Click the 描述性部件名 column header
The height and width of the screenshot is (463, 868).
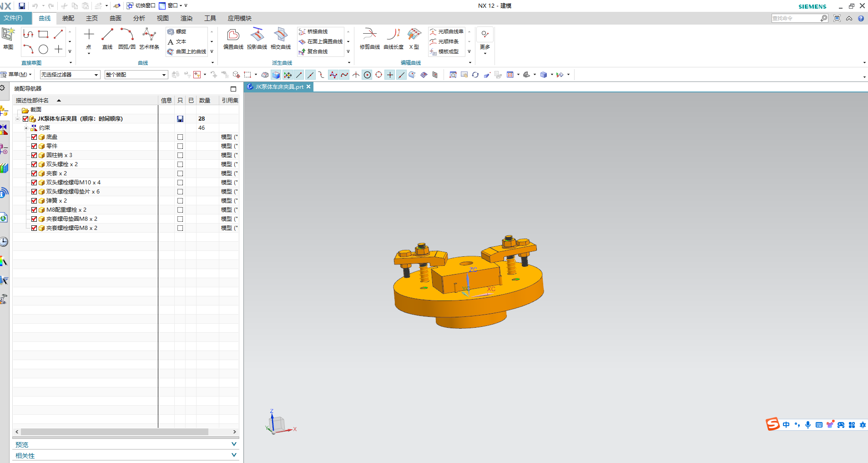tap(85, 100)
